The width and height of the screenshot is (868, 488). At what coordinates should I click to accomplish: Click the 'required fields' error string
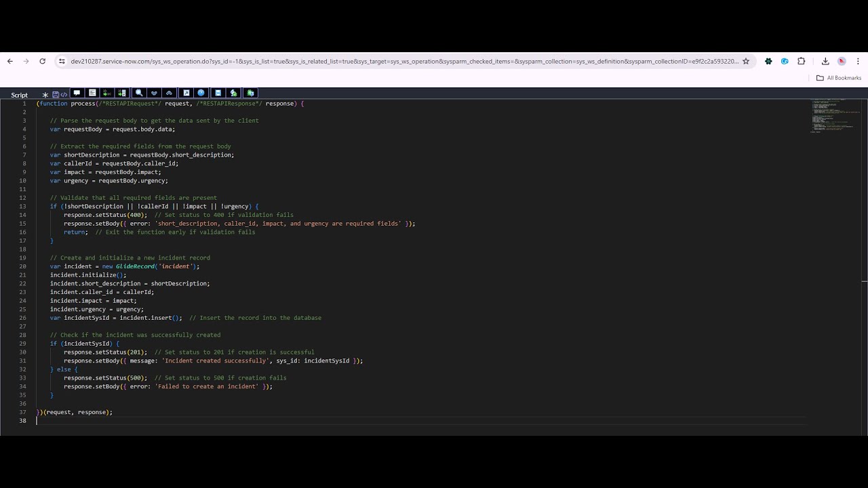click(x=278, y=224)
